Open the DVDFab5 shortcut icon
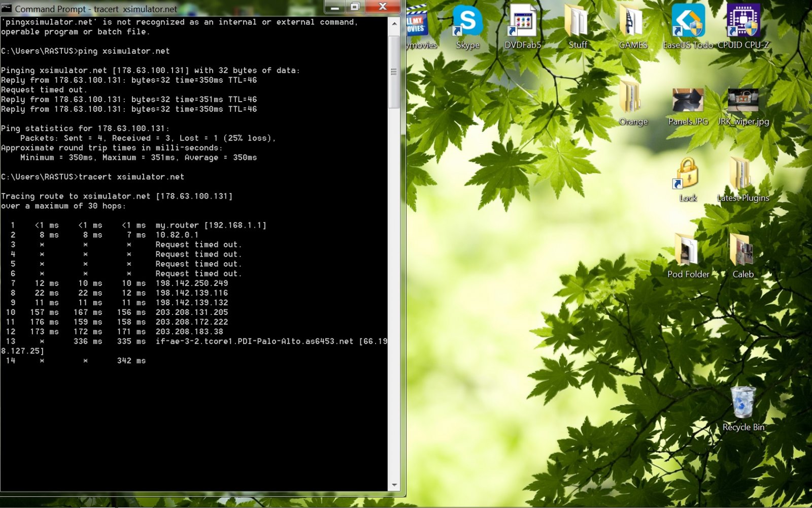The width and height of the screenshot is (812, 508). point(522,23)
